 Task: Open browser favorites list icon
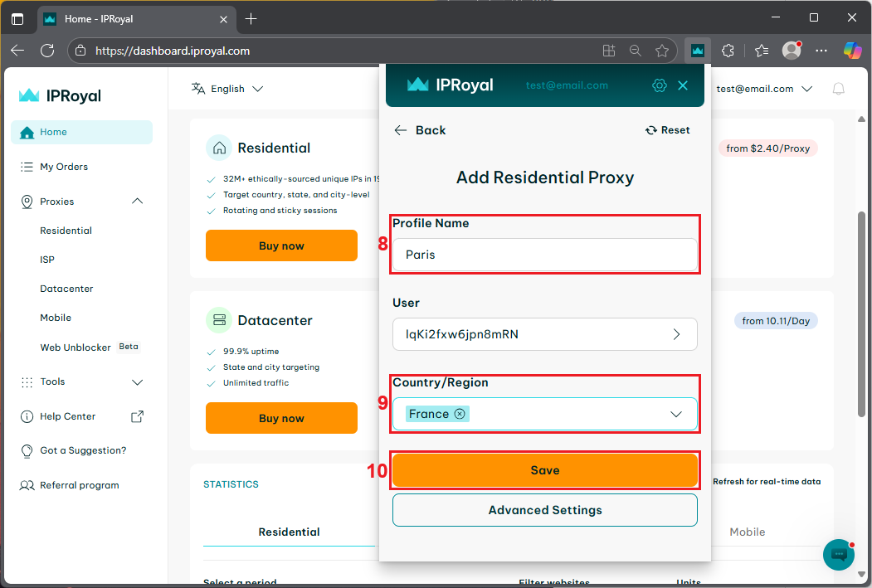762,51
